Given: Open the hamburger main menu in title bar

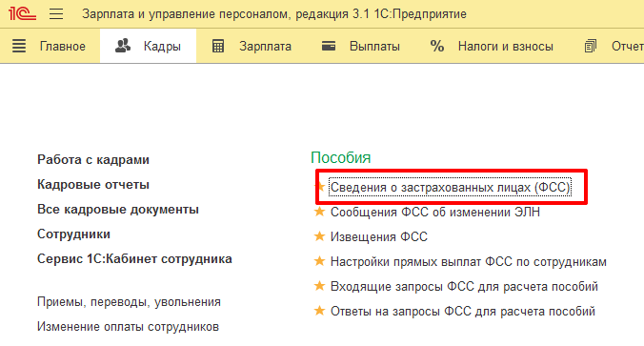Looking at the screenshot, I should coord(56,14).
